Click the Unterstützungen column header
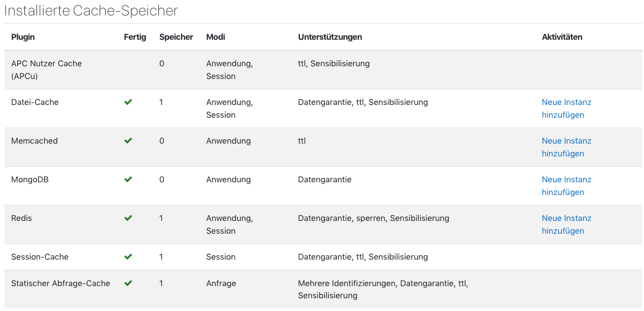Viewport: 644px width, 311px height. click(330, 37)
